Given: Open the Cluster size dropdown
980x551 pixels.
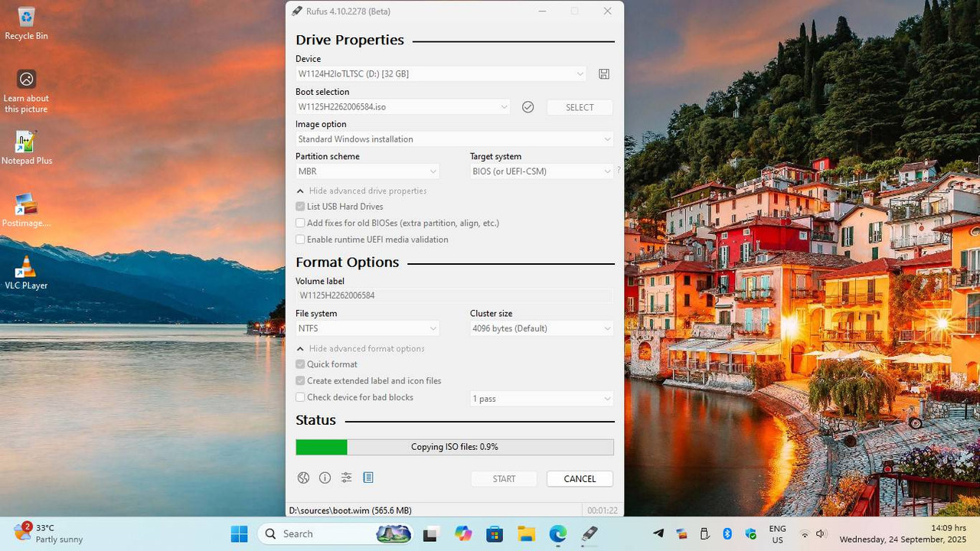Looking at the screenshot, I should pyautogui.click(x=542, y=328).
